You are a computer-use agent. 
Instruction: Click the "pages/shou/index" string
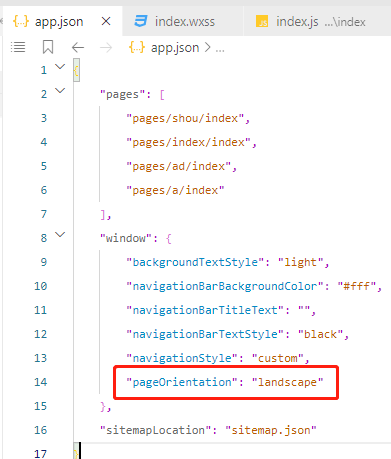point(185,118)
